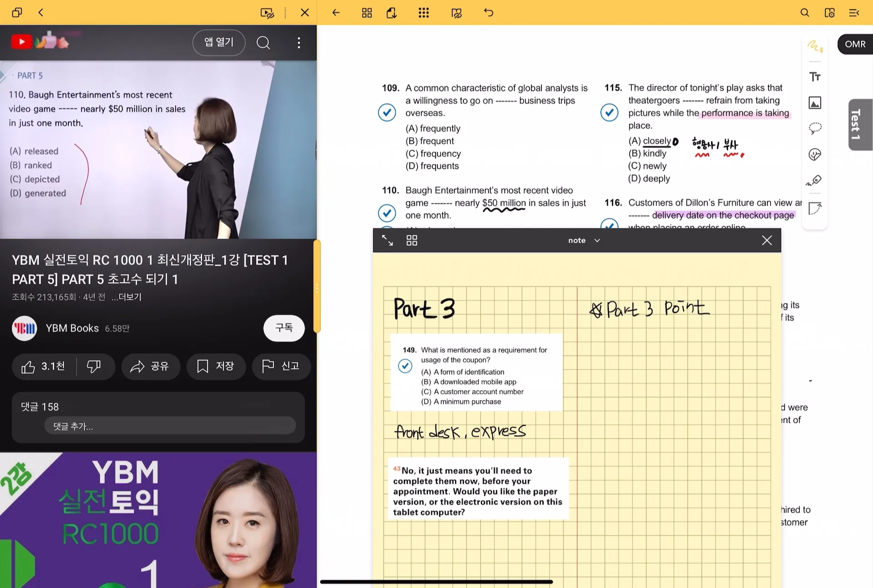Select the pen handwriting tool icon
The height and width of the screenshot is (588, 873).
(x=815, y=46)
